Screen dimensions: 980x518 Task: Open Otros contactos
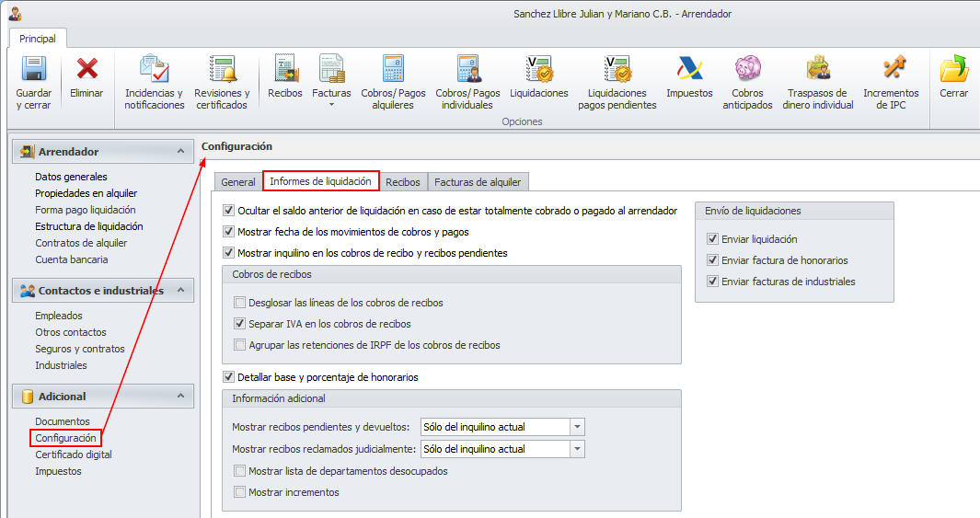(x=71, y=332)
